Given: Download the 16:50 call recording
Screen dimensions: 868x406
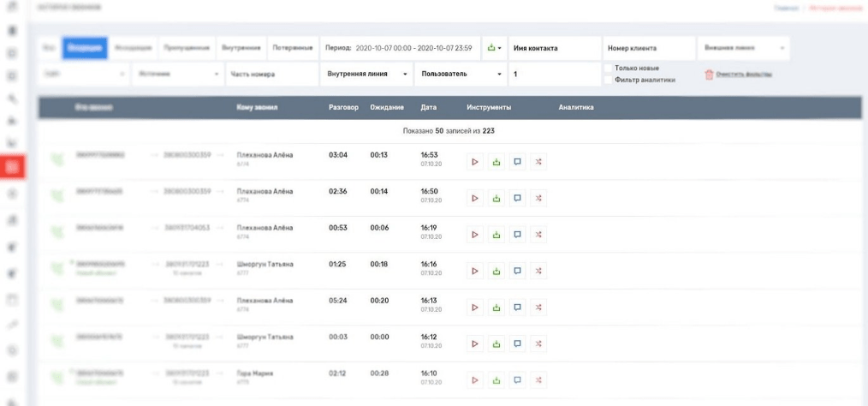Looking at the screenshot, I should pyautogui.click(x=496, y=198).
